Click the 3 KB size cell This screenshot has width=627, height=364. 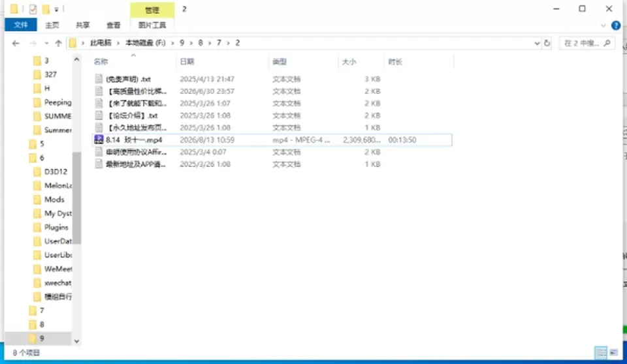372,79
